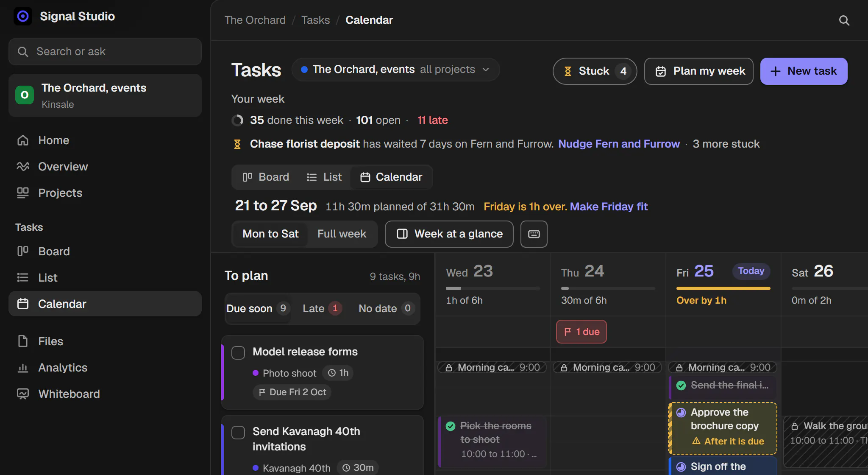This screenshot has width=868, height=475.
Task: Uncheck the completed Pick the rooms task
Action: pos(451,426)
